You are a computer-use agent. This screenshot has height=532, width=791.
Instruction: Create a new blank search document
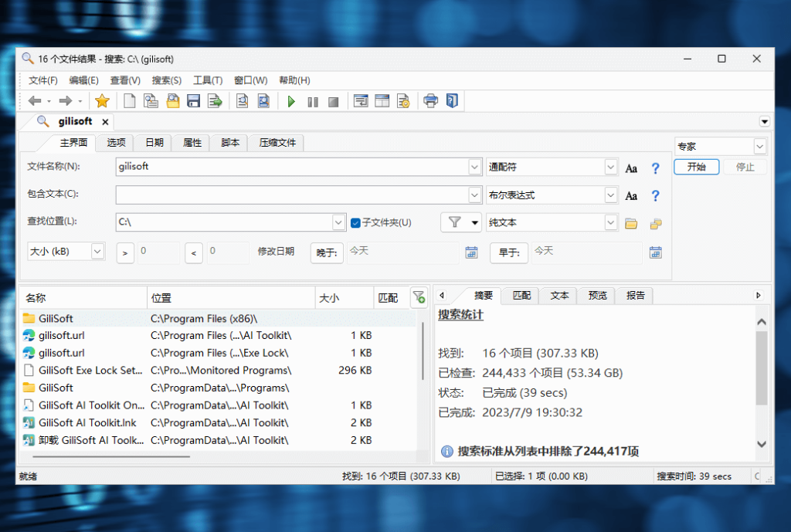pyautogui.click(x=130, y=101)
